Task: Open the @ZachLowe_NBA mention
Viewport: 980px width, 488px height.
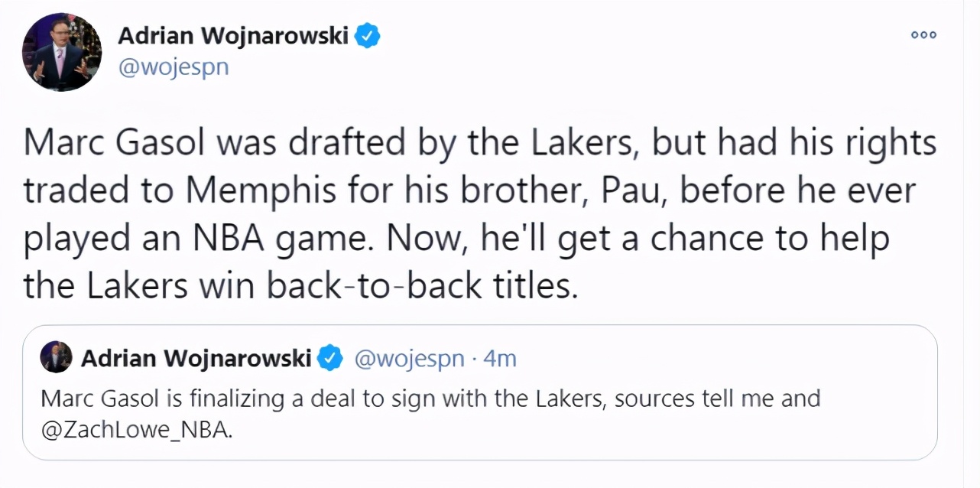Action: click(135, 430)
